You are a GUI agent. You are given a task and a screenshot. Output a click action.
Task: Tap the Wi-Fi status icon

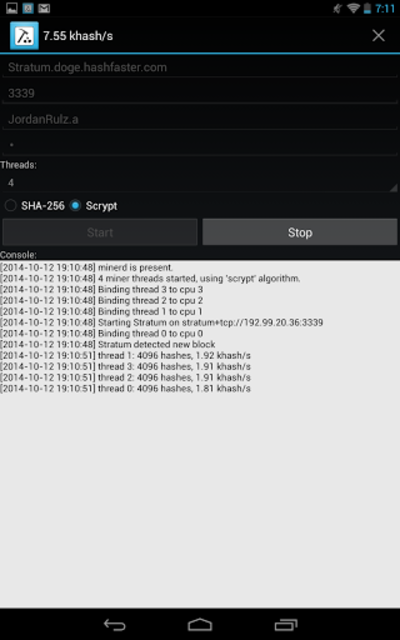[x=353, y=8]
